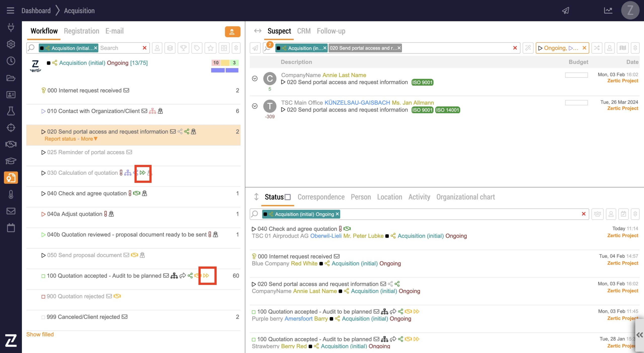Click the shuffle icon beside Ongoing filter

click(x=596, y=48)
